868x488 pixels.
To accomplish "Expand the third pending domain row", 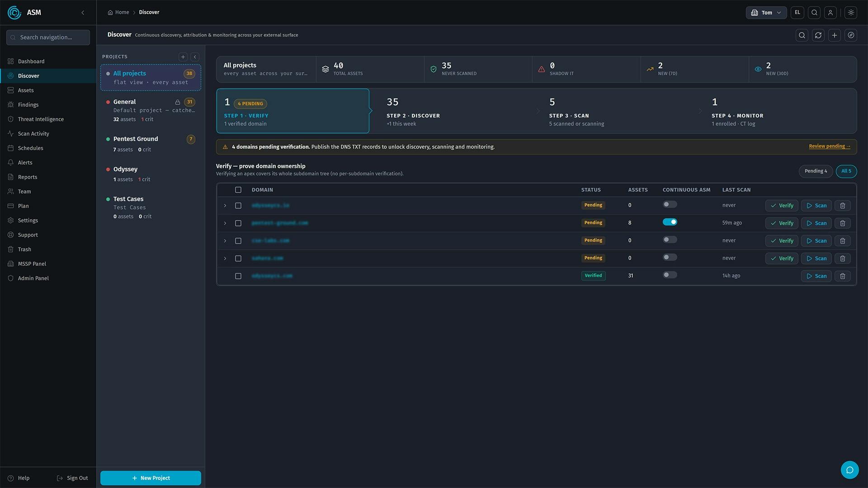I will pyautogui.click(x=225, y=241).
